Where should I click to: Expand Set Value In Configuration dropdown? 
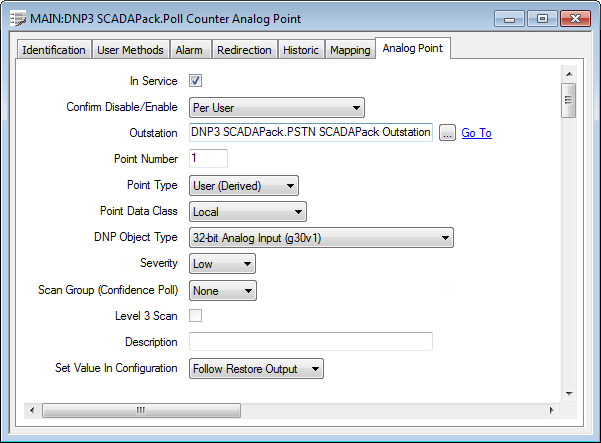(x=257, y=368)
